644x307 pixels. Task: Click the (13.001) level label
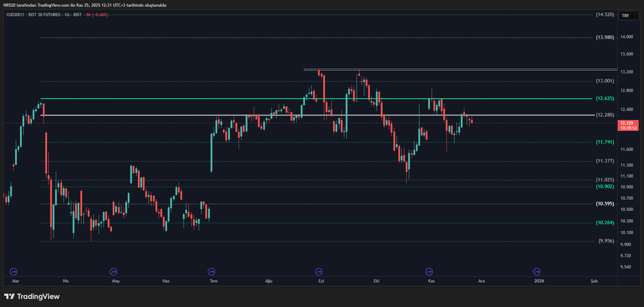point(605,81)
